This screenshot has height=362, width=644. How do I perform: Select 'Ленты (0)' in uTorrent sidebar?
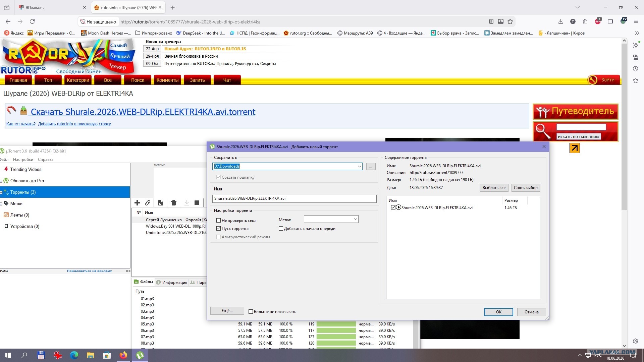(20, 215)
